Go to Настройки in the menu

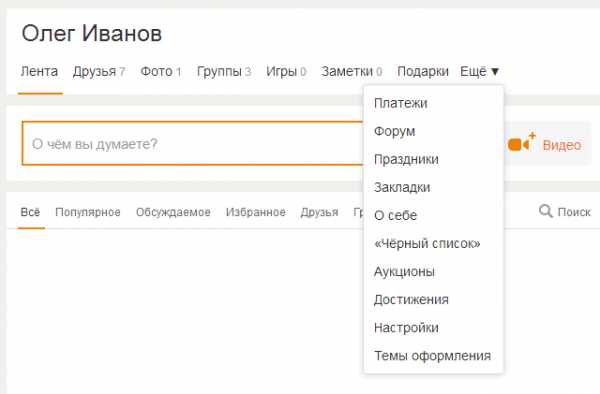[406, 327]
